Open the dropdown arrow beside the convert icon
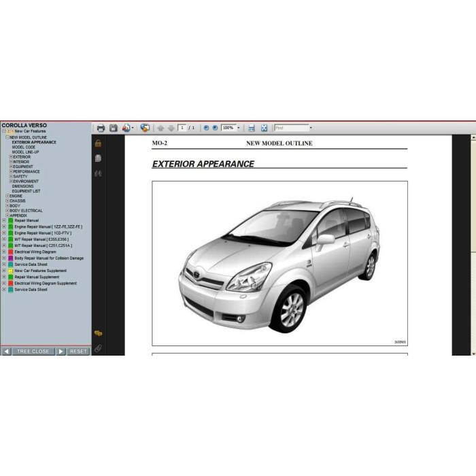 tap(133, 128)
